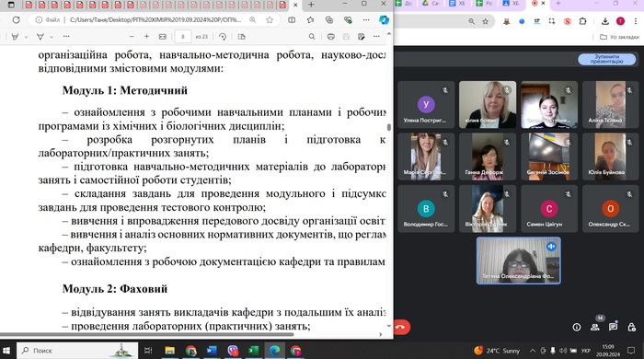This screenshot has width=644, height=359.
Task: Select Семен Цвігун participant tile
Action: (548, 209)
